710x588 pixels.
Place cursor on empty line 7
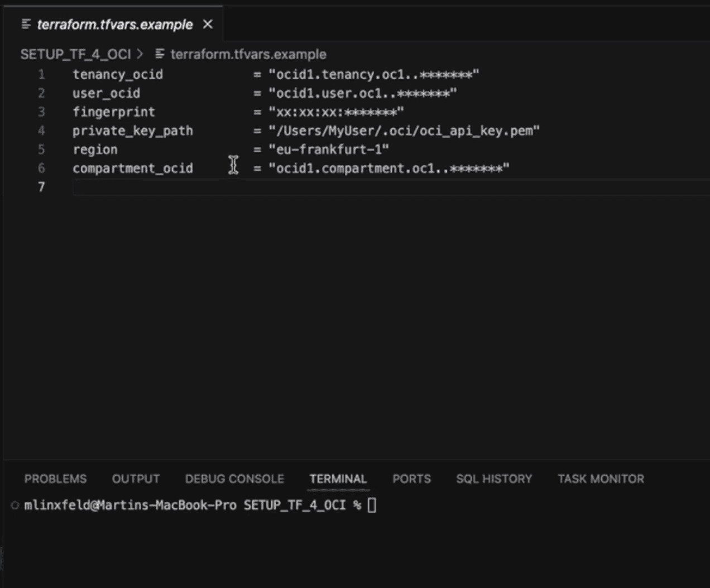click(391, 187)
